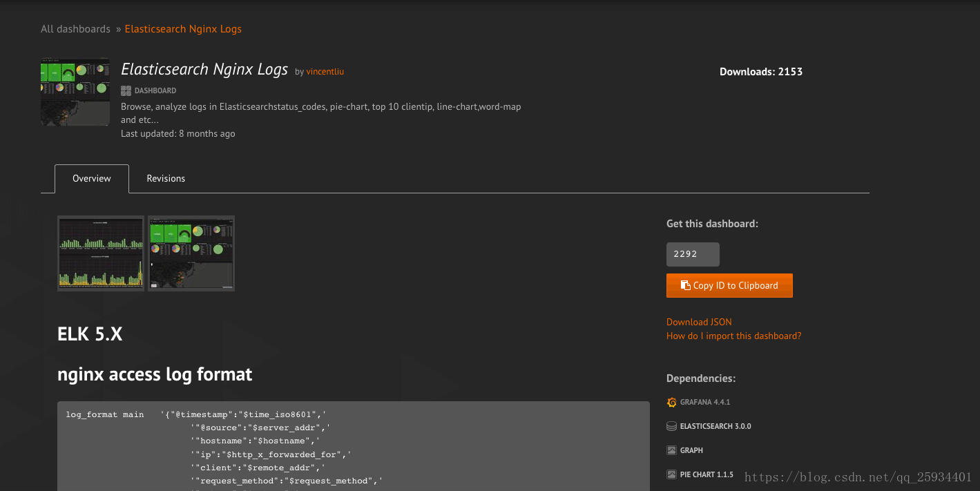Click the Elasticsearch Nginx Logs italic page title
The height and width of the screenshot is (491, 980).
(204, 70)
